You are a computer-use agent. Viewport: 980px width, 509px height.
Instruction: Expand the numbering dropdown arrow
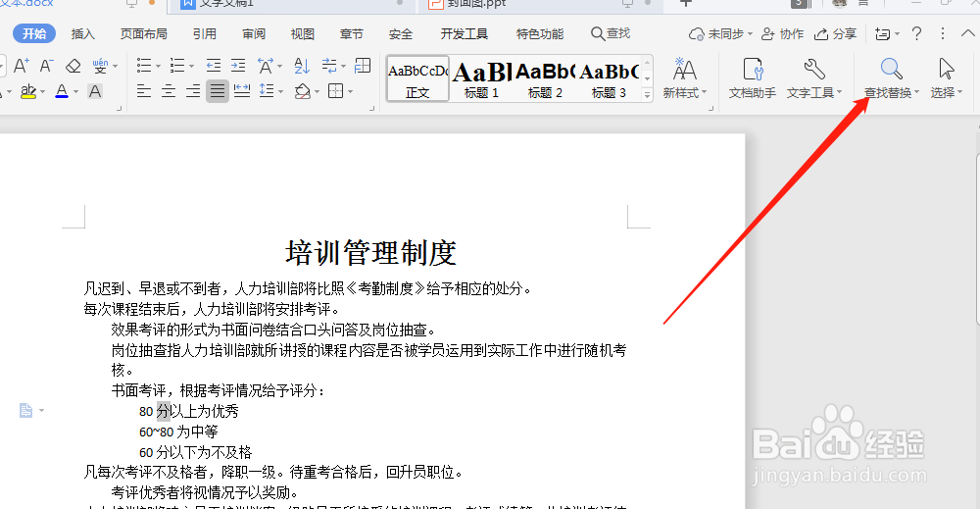click(x=191, y=66)
